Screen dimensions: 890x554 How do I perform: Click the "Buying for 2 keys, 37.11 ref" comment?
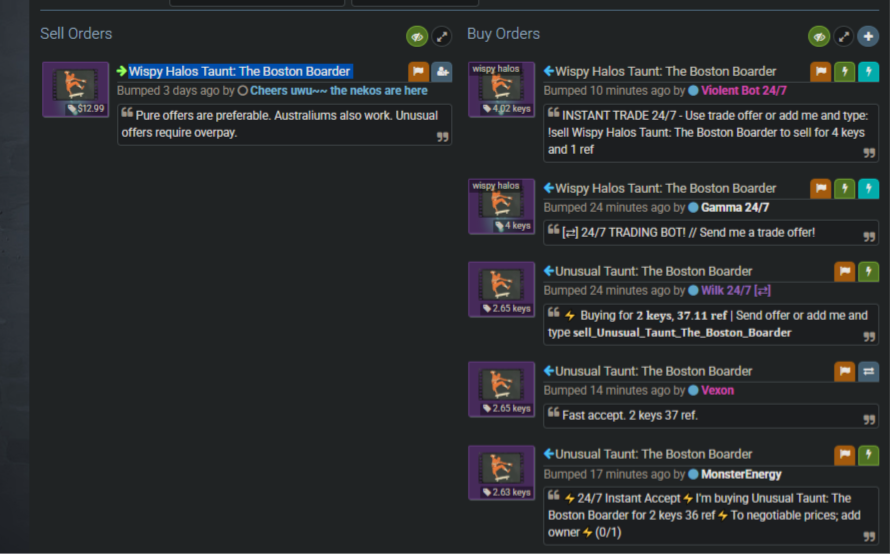pyautogui.click(x=711, y=324)
